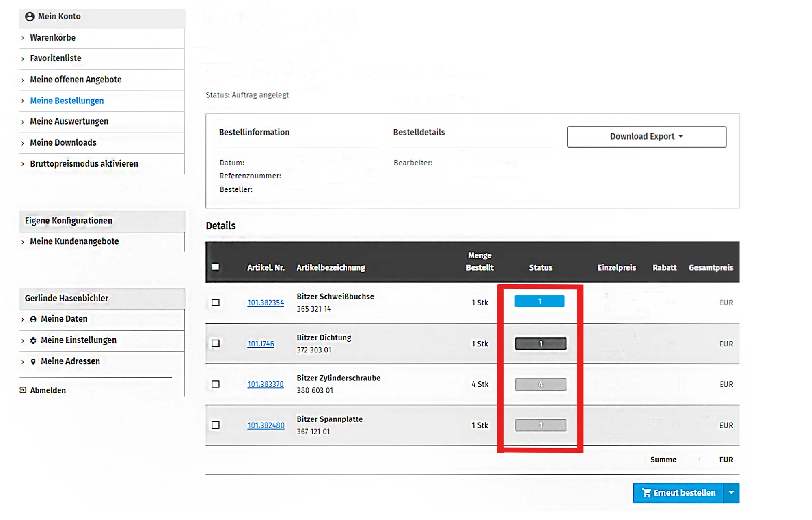This screenshot has height=520, width=812.
Task: Go to Favoritenliste in the sidebar
Action: [56, 58]
